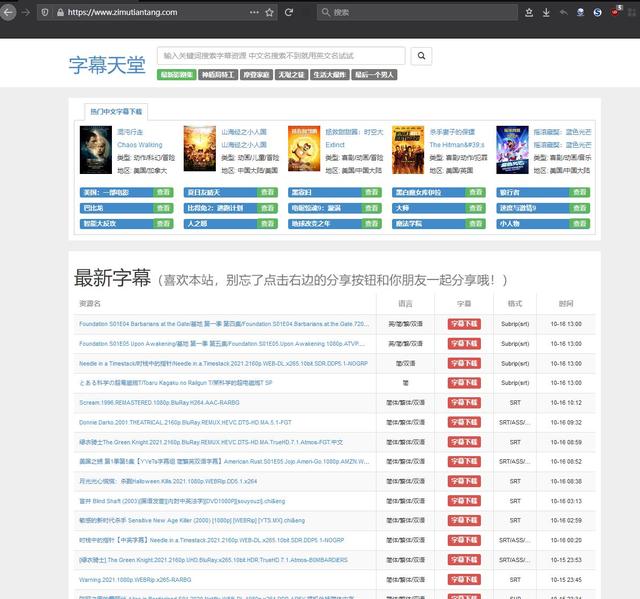Open the downloads arrow icon
The width and height of the screenshot is (640, 599).
[546, 13]
